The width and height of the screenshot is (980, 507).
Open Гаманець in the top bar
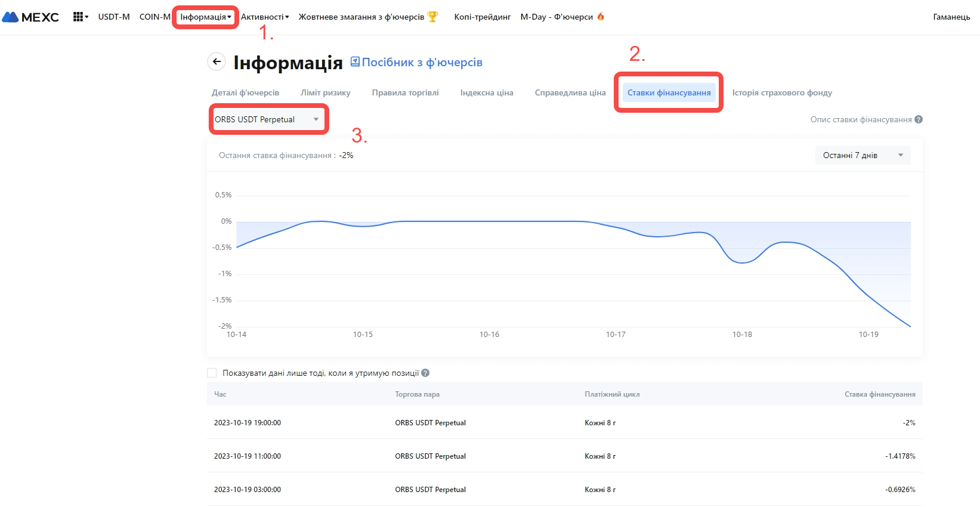(x=951, y=17)
